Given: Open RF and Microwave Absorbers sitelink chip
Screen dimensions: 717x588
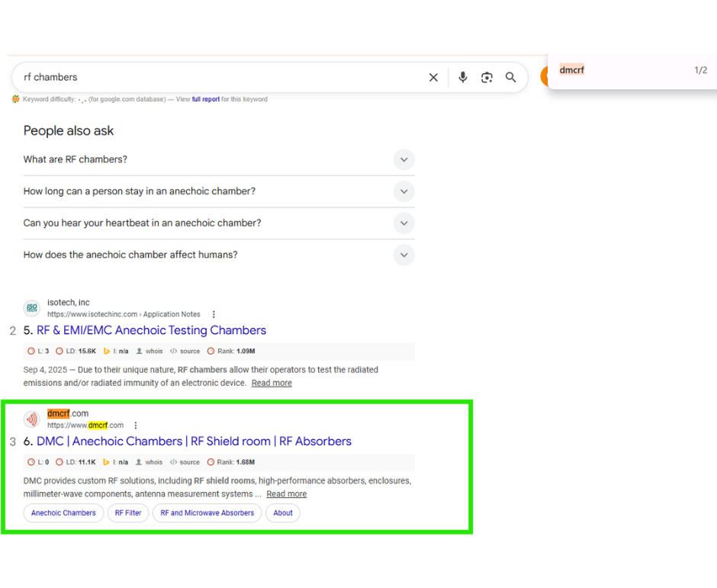Looking at the screenshot, I should [x=207, y=513].
